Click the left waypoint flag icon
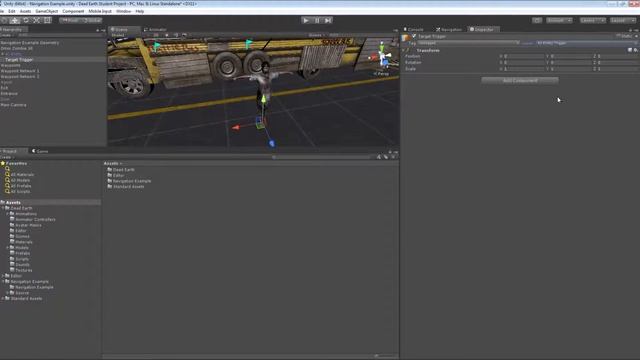Viewport: 640px width, 360px height. [x=157, y=46]
